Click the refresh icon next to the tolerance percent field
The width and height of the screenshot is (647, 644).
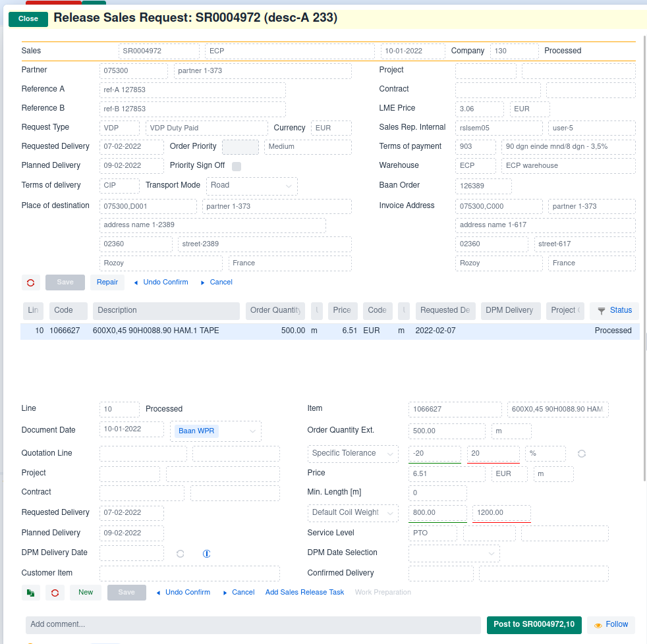[x=582, y=454]
